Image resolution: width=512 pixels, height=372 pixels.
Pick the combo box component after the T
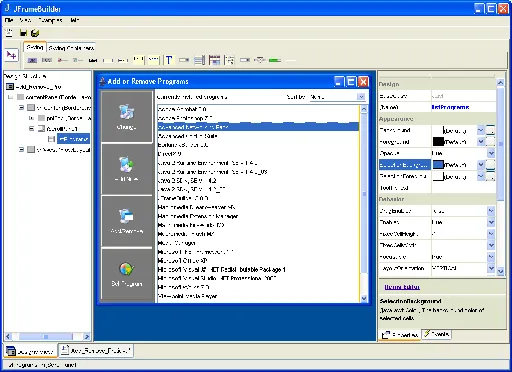point(184,60)
